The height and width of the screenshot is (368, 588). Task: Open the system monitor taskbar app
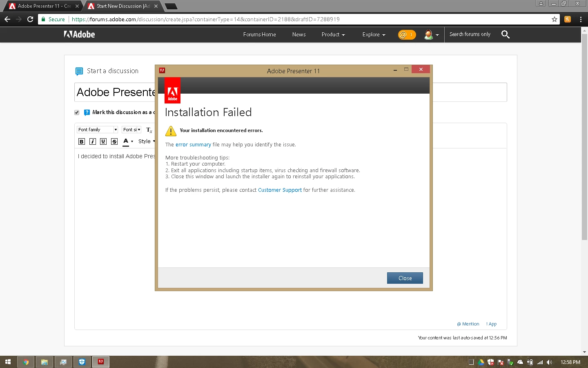coord(63,362)
